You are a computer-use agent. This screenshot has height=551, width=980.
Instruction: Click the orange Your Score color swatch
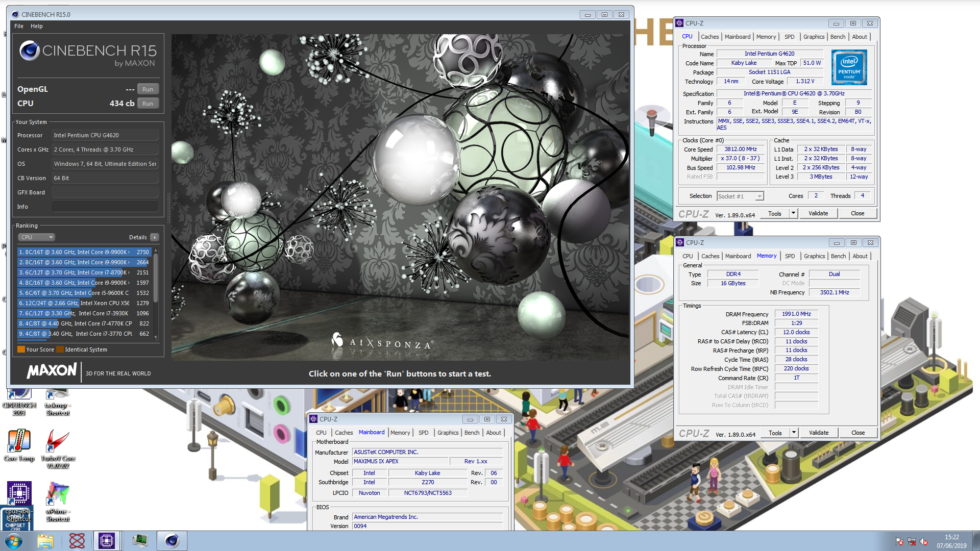coord(21,349)
